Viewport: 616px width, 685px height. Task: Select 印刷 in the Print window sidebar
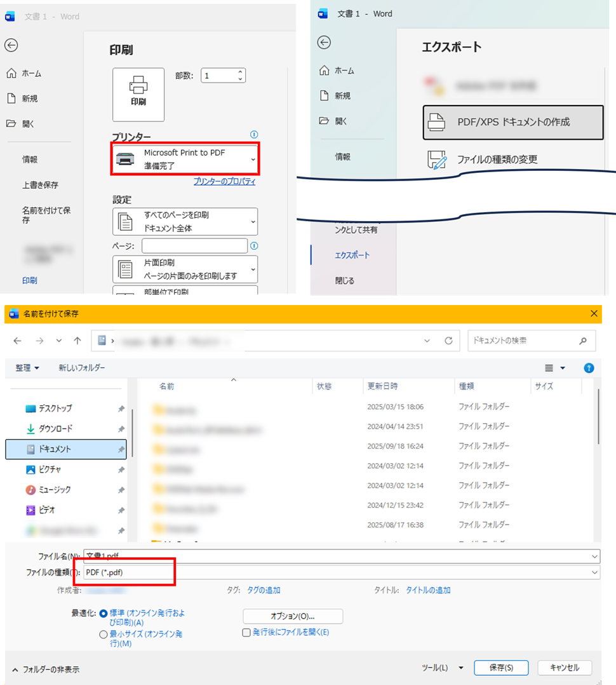30,280
